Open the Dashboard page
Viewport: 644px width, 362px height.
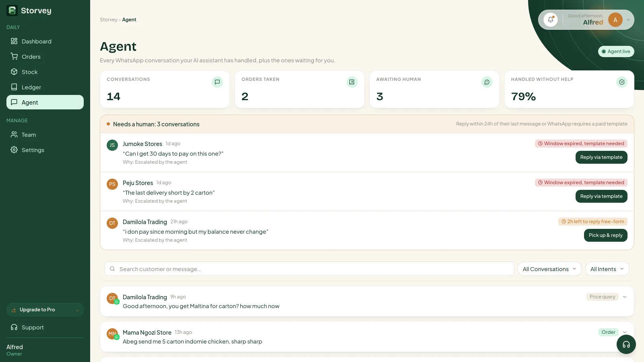point(45,41)
